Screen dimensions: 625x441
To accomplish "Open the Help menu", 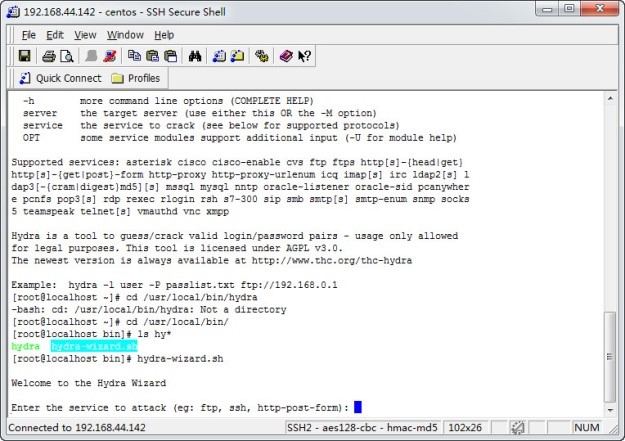I will click(164, 35).
